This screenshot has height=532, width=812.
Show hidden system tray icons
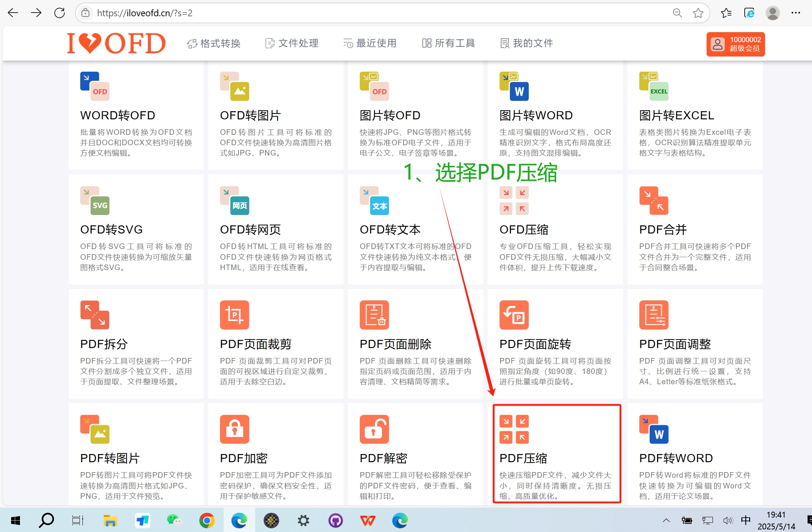click(666, 521)
